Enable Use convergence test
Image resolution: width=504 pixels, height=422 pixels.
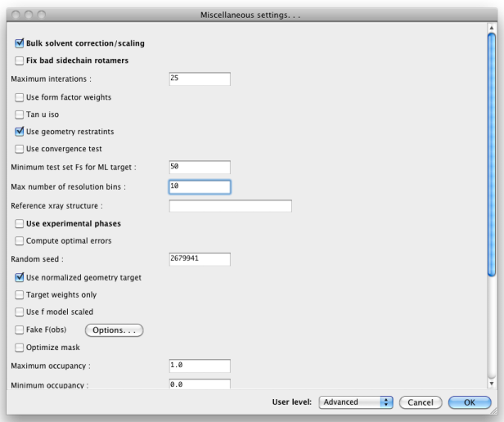pyautogui.click(x=20, y=149)
